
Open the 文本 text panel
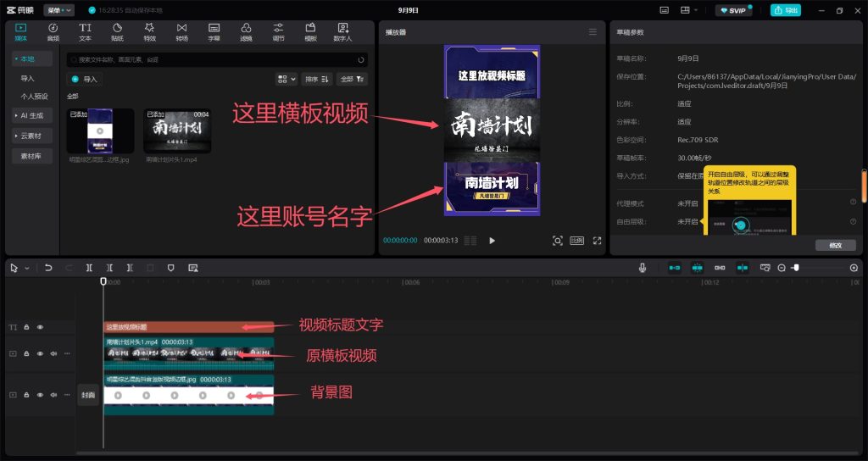[86, 32]
